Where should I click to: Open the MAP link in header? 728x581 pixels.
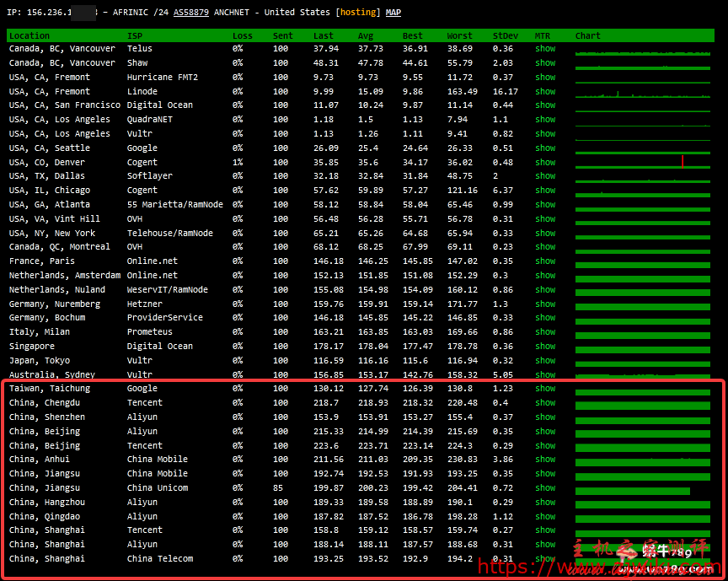point(393,13)
